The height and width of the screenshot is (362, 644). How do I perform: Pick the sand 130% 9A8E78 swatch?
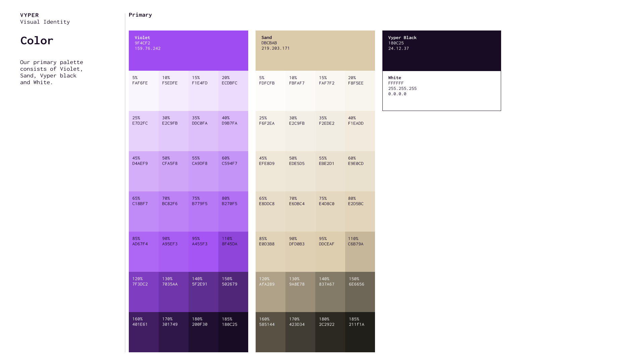click(x=300, y=292)
